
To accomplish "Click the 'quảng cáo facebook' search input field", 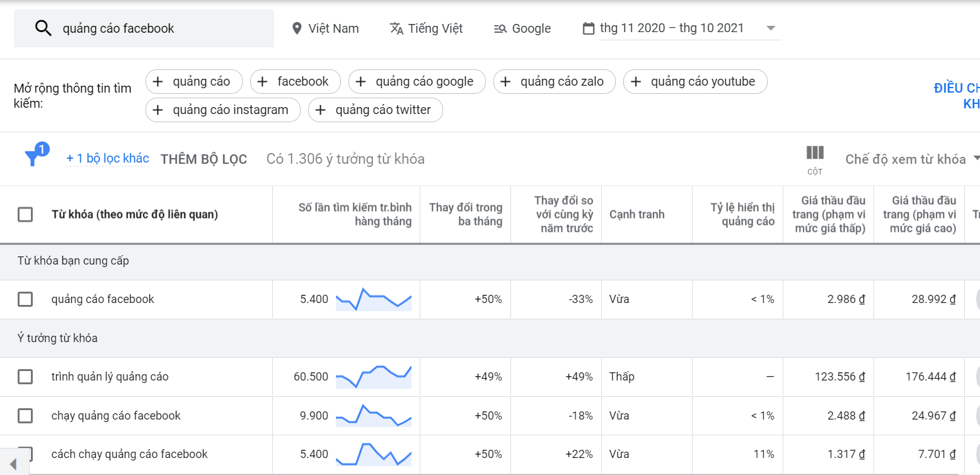I will (x=144, y=28).
